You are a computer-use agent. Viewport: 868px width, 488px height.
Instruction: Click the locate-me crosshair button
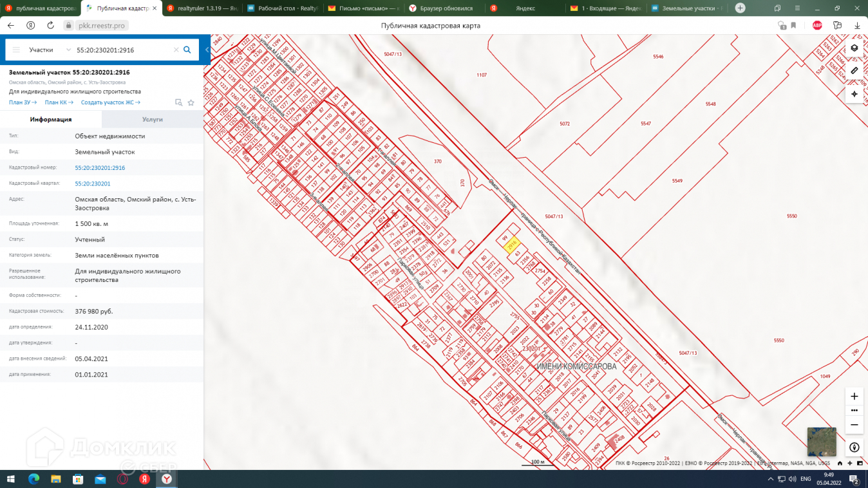pyautogui.click(x=854, y=94)
